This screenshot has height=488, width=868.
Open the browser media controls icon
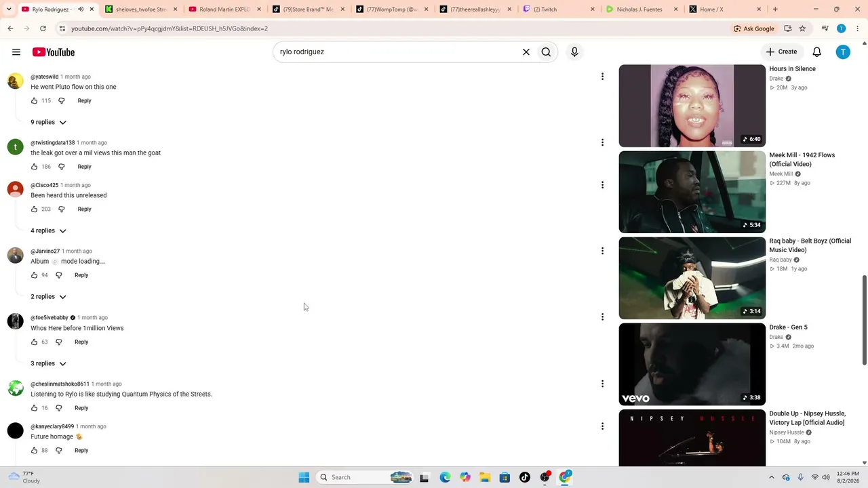tap(825, 28)
